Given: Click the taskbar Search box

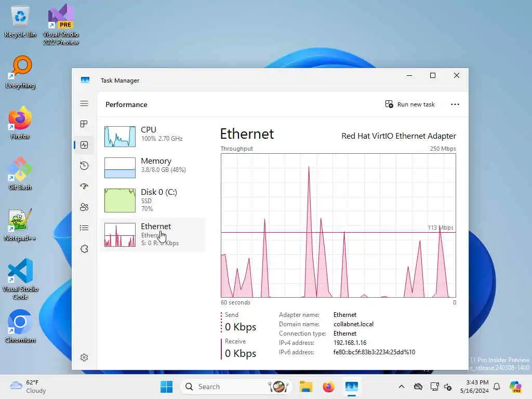Looking at the screenshot, I should click(x=236, y=387).
